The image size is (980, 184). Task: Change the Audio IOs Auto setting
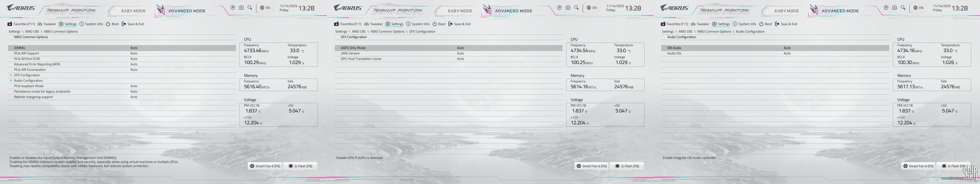coord(787,53)
